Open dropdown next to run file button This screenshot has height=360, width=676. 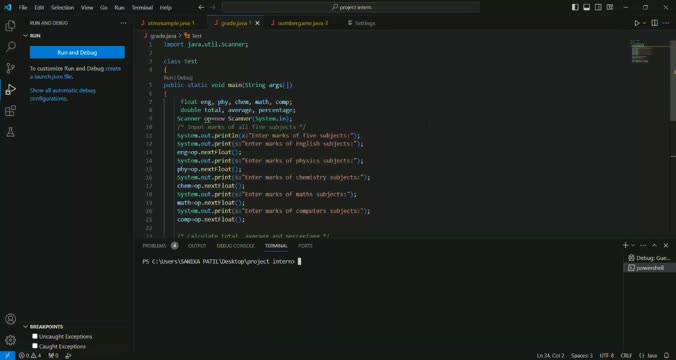645,23
